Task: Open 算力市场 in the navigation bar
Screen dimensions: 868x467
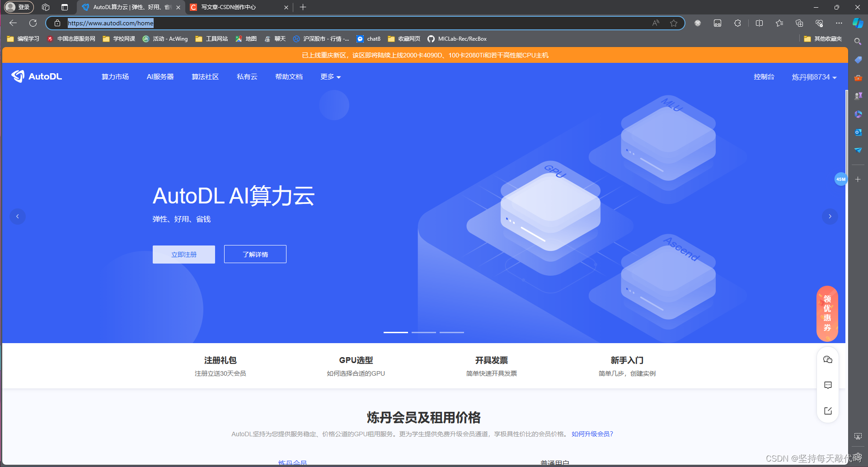Action: [115, 77]
